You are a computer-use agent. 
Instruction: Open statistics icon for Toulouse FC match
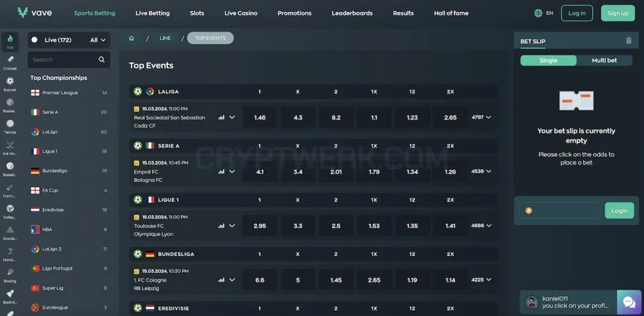(222, 226)
